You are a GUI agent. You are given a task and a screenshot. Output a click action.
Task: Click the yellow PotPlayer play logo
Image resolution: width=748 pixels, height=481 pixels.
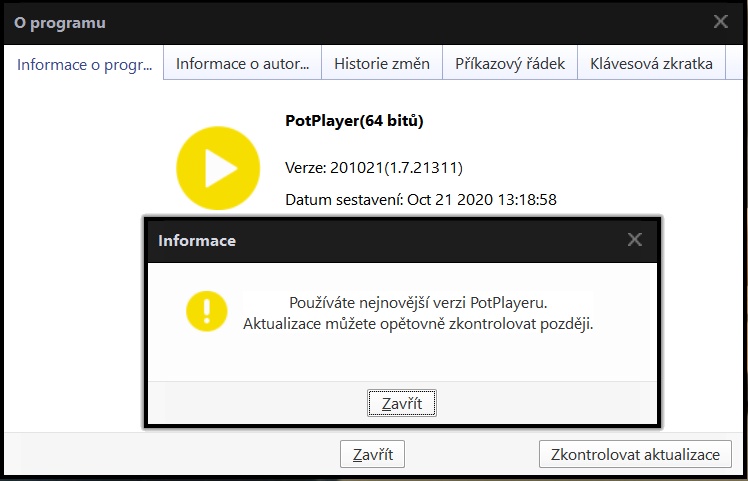[218, 168]
